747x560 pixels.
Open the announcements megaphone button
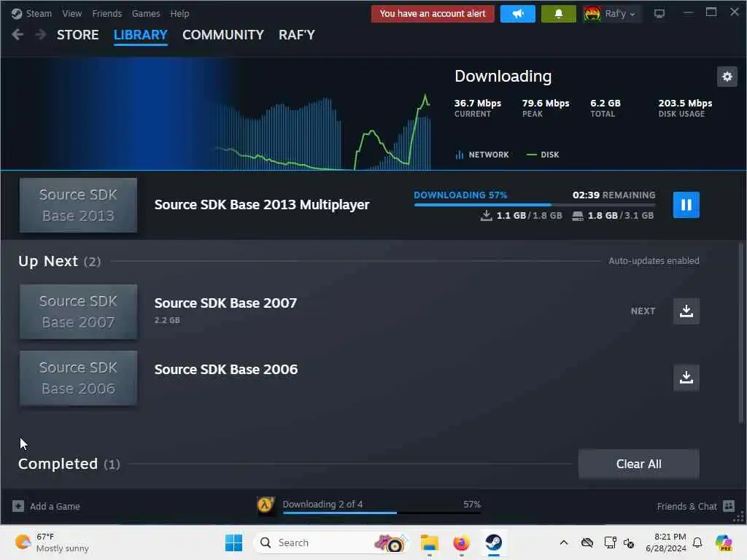tap(518, 14)
